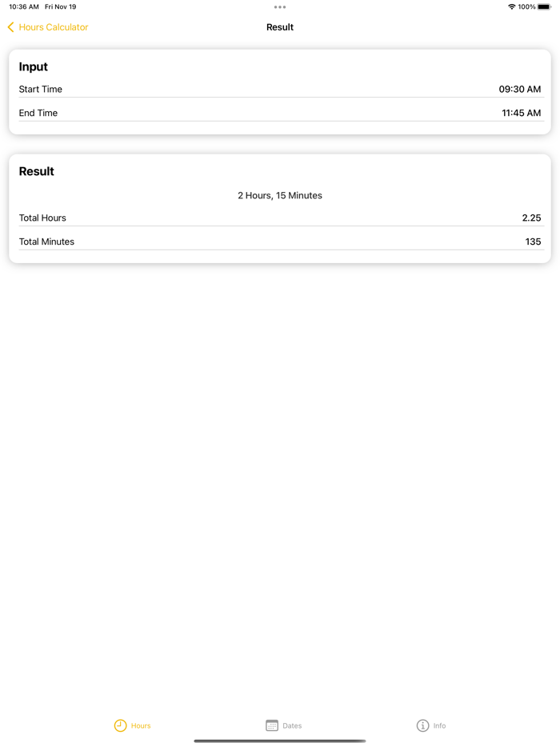Tap the multitasking dots at the top center

coord(280,6)
